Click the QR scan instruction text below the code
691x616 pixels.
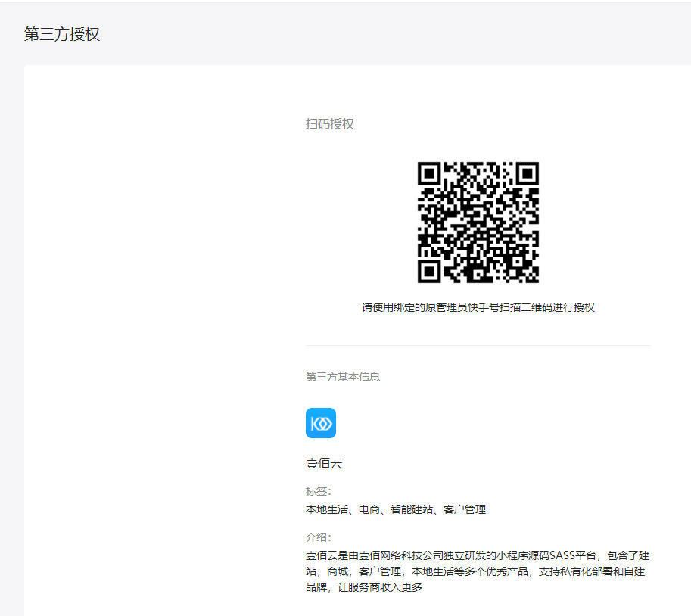coord(478,307)
